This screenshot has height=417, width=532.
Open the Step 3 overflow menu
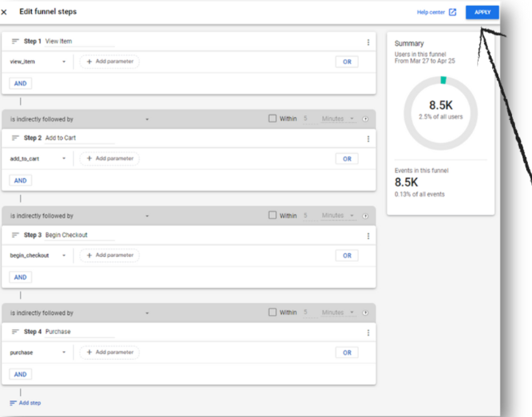click(368, 235)
